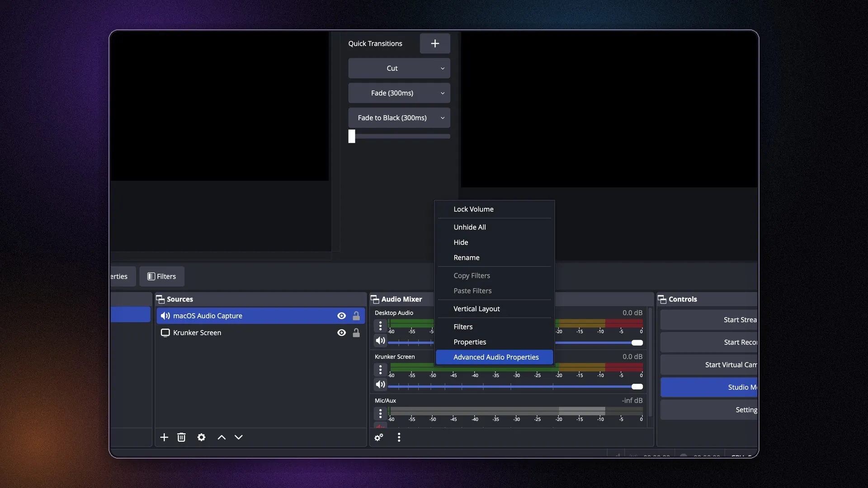Image resolution: width=868 pixels, height=488 pixels.
Task: Click the Mic/Aux -inf dB value
Action: click(x=632, y=400)
